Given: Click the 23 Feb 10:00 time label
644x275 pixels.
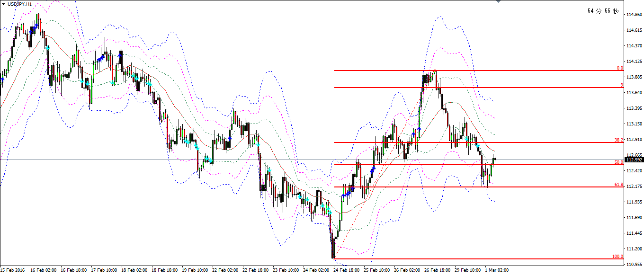Looking at the screenshot, I should point(286,270).
